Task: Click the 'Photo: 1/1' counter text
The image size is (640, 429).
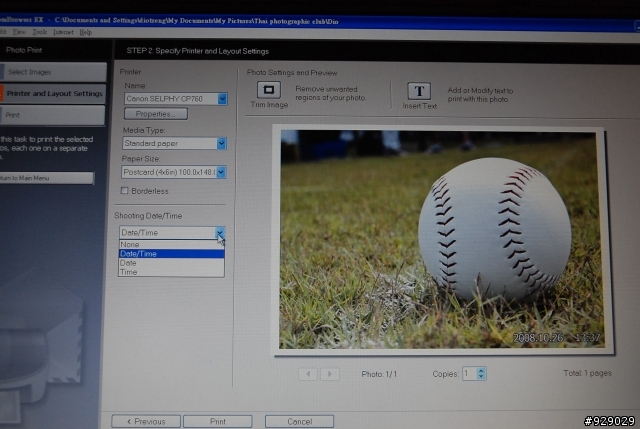Action: [379, 374]
